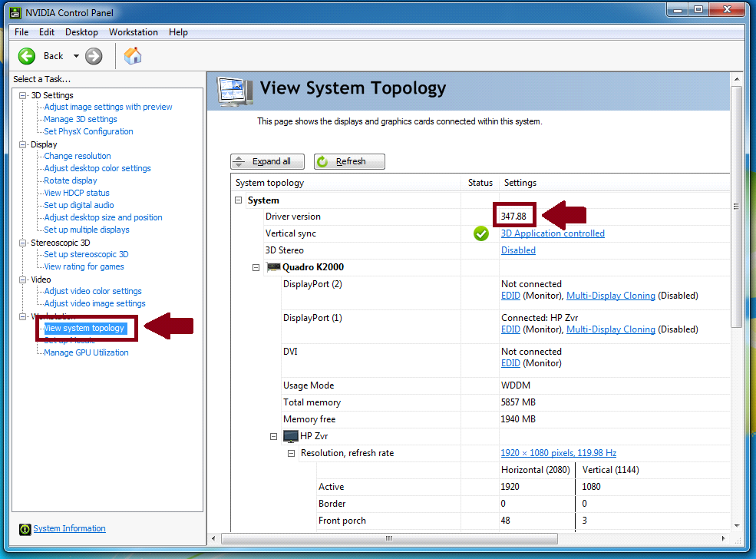Click the Forward arrow icon

(x=94, y=56)
